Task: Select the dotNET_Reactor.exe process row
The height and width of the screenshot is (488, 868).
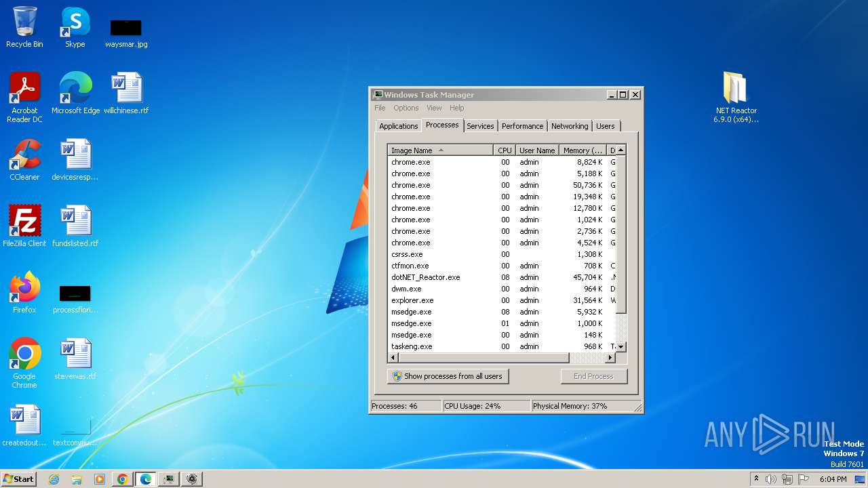Action: pyautogui.click(x=502, y=277)
